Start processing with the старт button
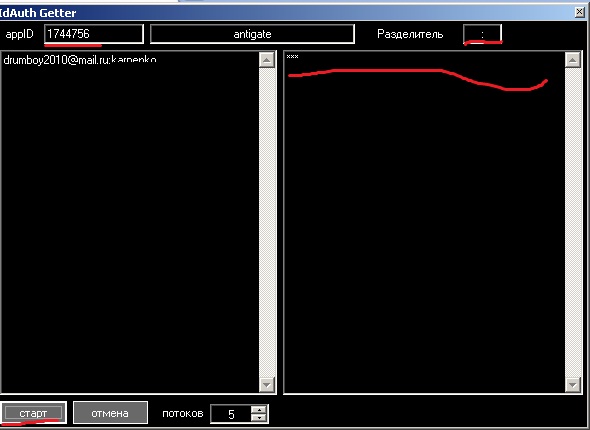 [x=33, y=413]
